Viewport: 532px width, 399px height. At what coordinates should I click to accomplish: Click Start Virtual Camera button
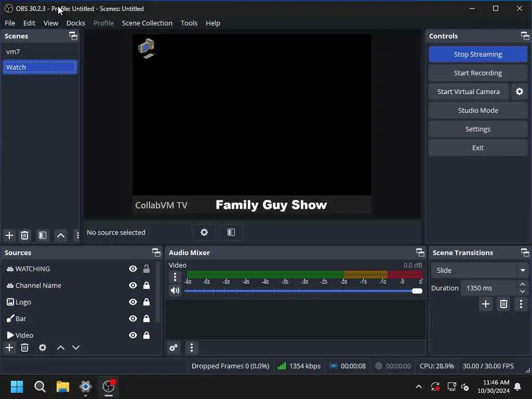pyautogui.click(x=468, y=91)
